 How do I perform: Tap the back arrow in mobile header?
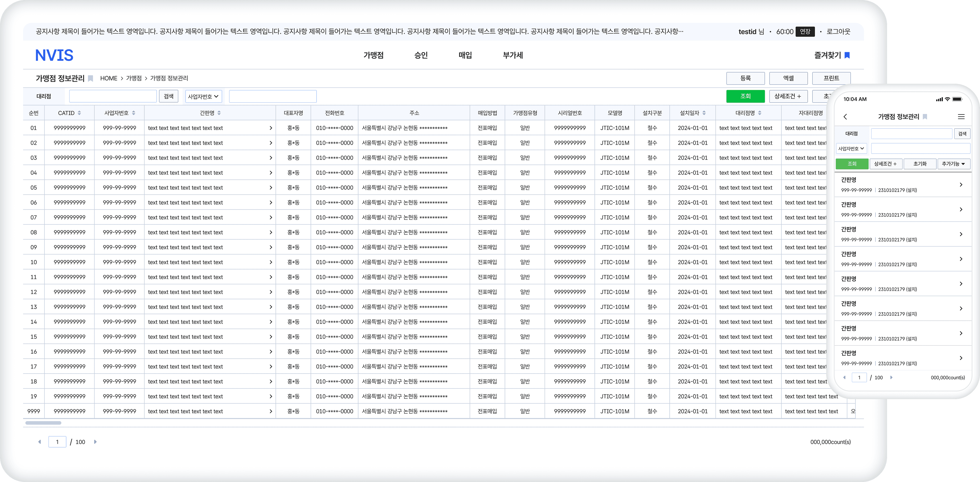click(x=845, y=117)
